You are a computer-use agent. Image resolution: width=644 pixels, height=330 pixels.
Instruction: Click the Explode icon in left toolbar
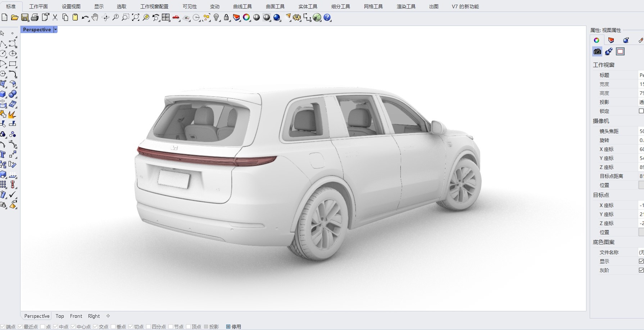click(x=13, y=114)
